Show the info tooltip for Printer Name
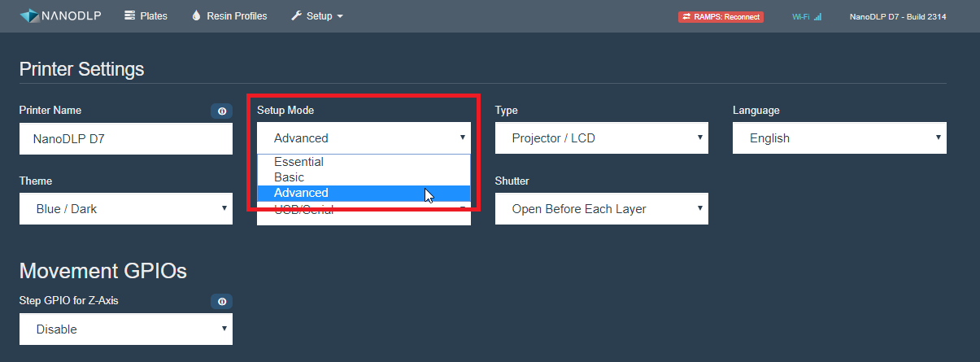Screen dimensions: 980x362 (221, 111)
